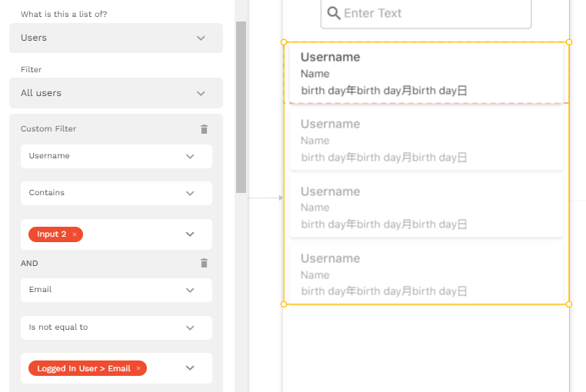
Task: Remove the Logged In User > Email chip
Action: pyautogui.click(x=138, y=368)
